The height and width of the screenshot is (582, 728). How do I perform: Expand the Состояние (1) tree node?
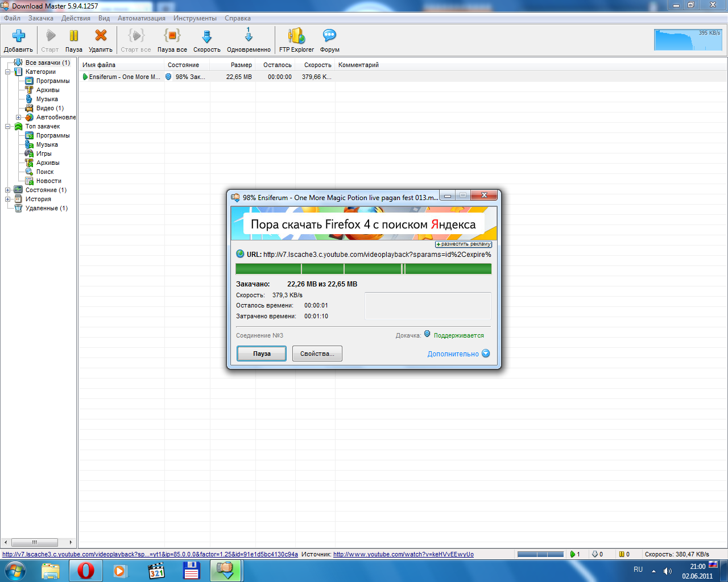[x=8, y=190]
